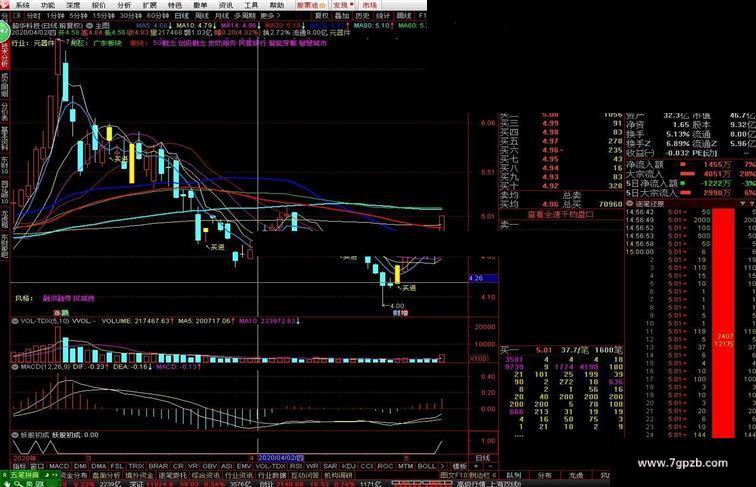
Task: Expand the 妖股初成 indicator dropdown arrow
Action: [15, 435]
